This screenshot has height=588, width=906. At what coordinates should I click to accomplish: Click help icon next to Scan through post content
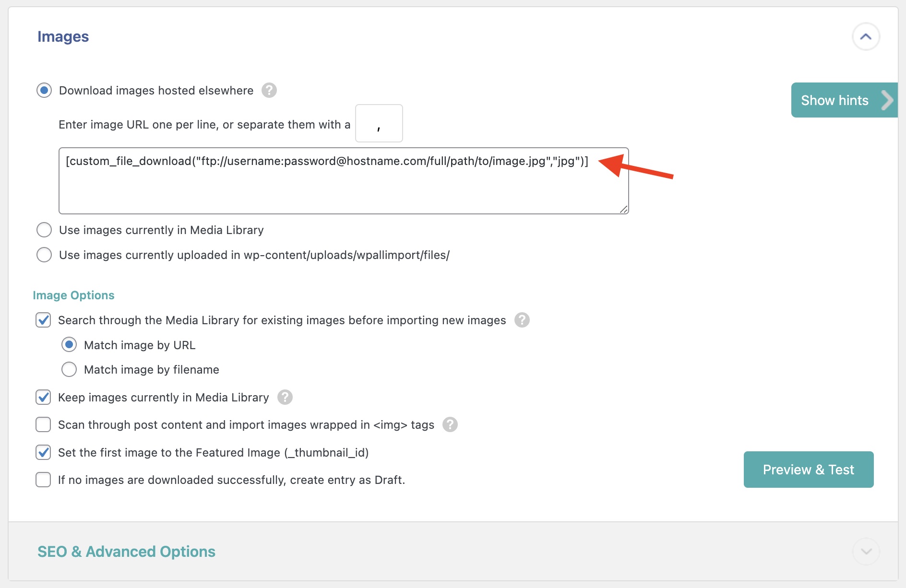tap(450, 424)
